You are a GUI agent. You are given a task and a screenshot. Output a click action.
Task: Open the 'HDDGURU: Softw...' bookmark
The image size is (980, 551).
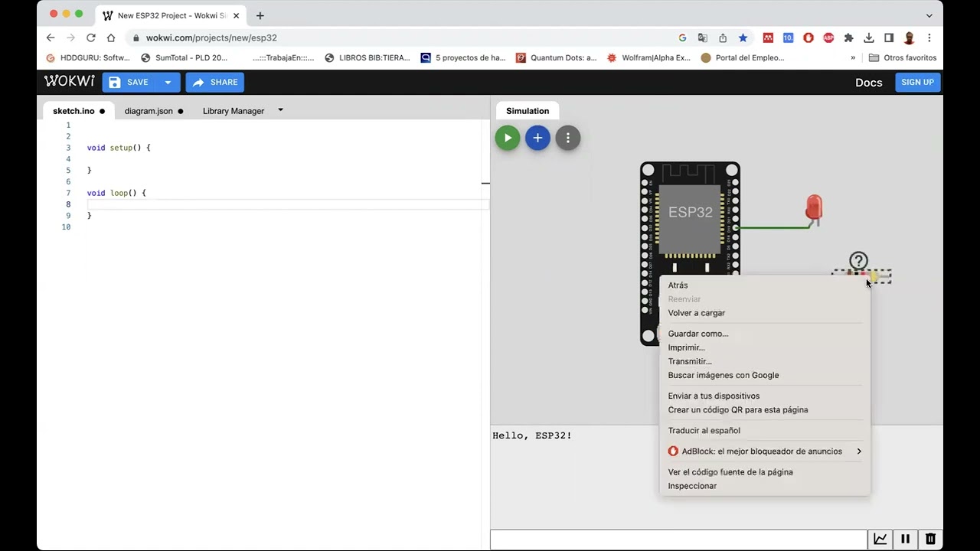coord(88,57)
